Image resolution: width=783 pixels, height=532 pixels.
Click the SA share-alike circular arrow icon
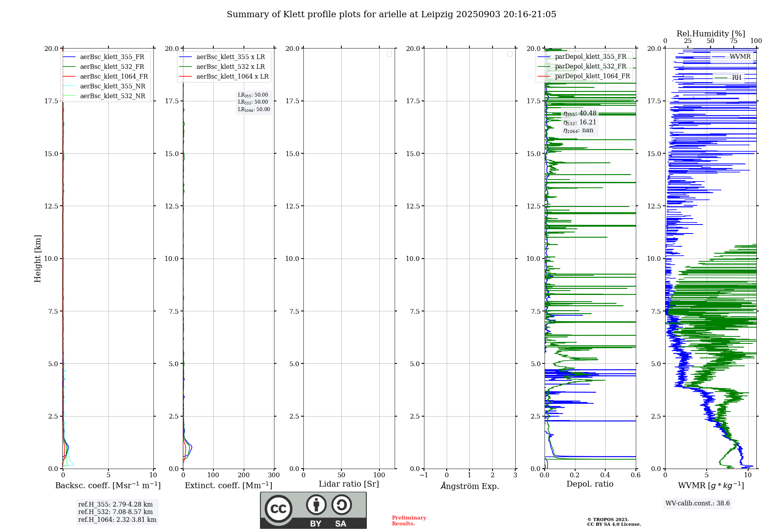click(341, 505)
